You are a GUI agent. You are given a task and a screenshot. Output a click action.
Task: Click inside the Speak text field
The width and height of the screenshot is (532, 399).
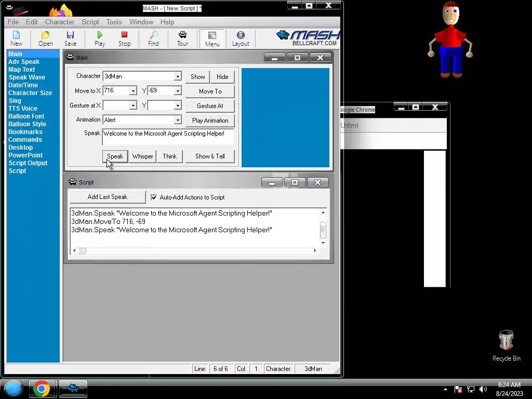[168, 137]
